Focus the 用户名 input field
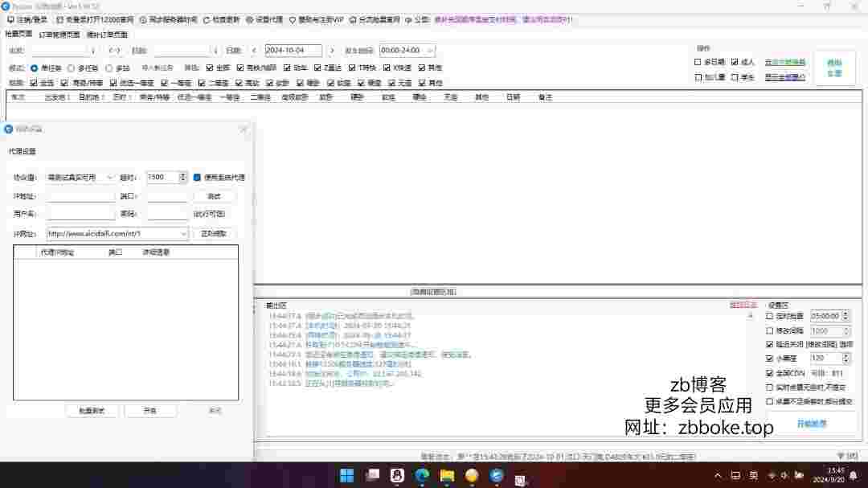The height and width of the screenshot is (488, 868). (81, 214)
